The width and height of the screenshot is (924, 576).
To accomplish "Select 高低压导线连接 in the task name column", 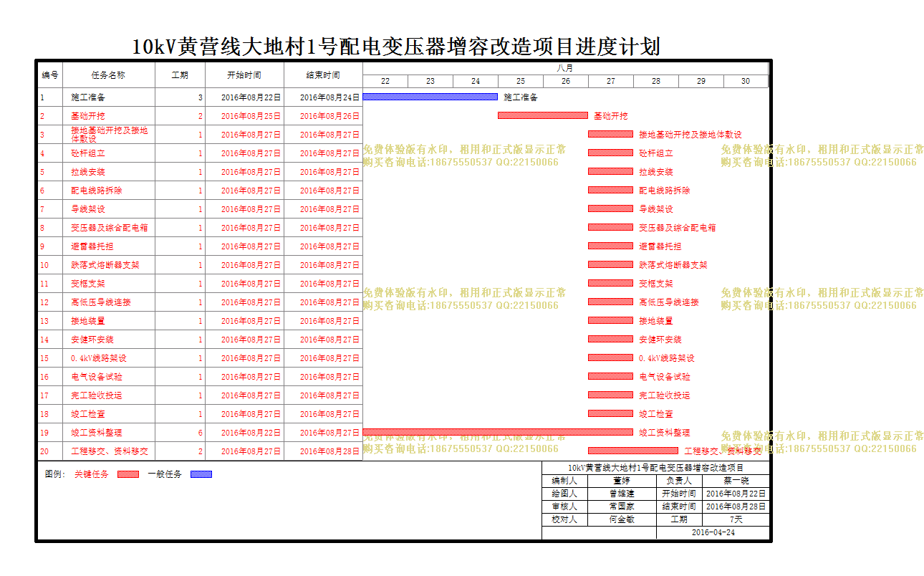I will click(x=101, y=302).
